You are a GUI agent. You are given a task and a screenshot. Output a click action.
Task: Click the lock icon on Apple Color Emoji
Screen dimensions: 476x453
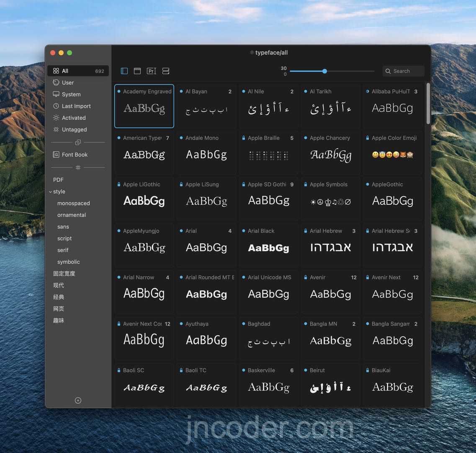pos(367,138)
